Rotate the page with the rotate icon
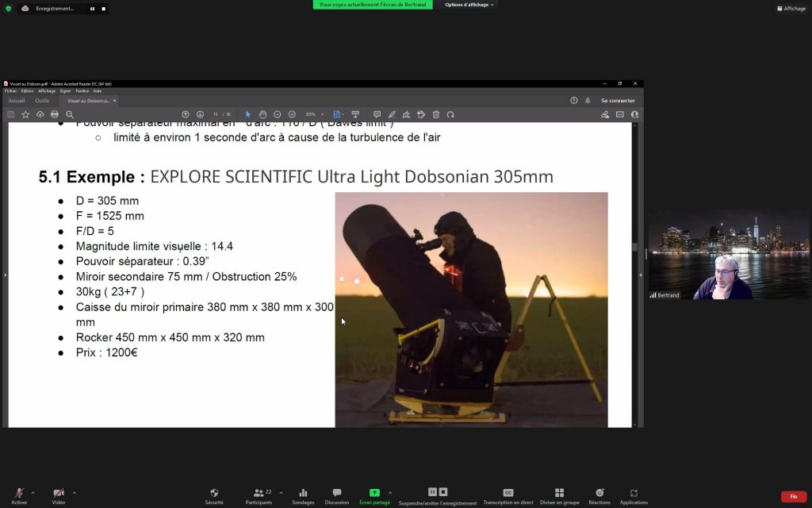This screenshot has width=812, height=508. [450, 114]
